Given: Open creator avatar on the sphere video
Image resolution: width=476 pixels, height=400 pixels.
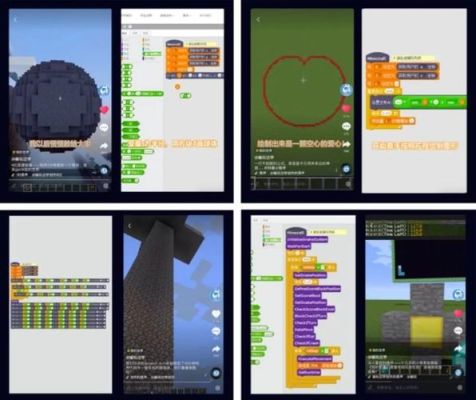Looking at the screenshot, I should click(104, 90).
